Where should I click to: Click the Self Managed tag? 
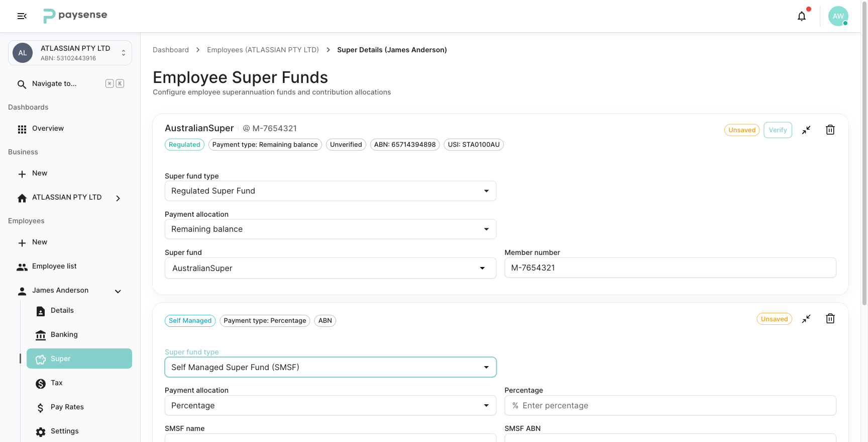(x=190, y=321)
